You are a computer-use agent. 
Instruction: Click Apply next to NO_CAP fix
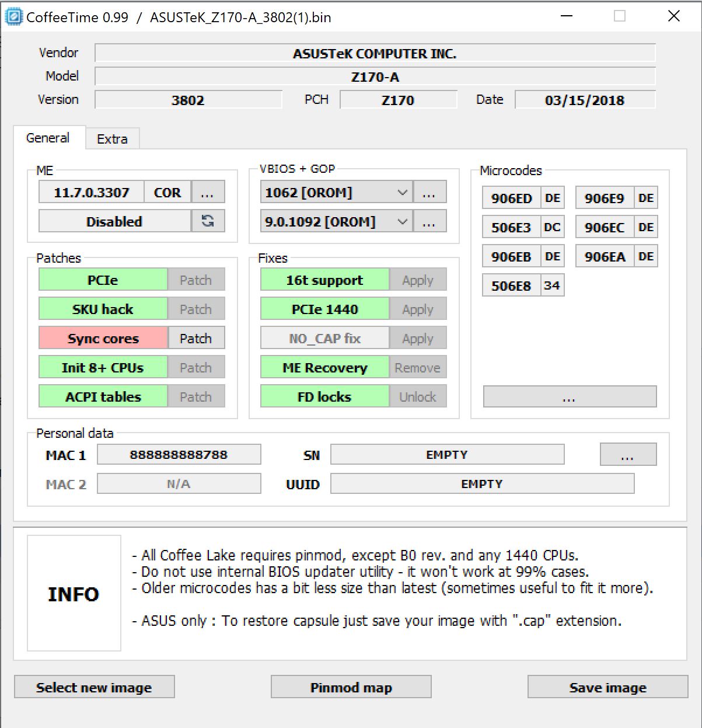pos(418,339)
